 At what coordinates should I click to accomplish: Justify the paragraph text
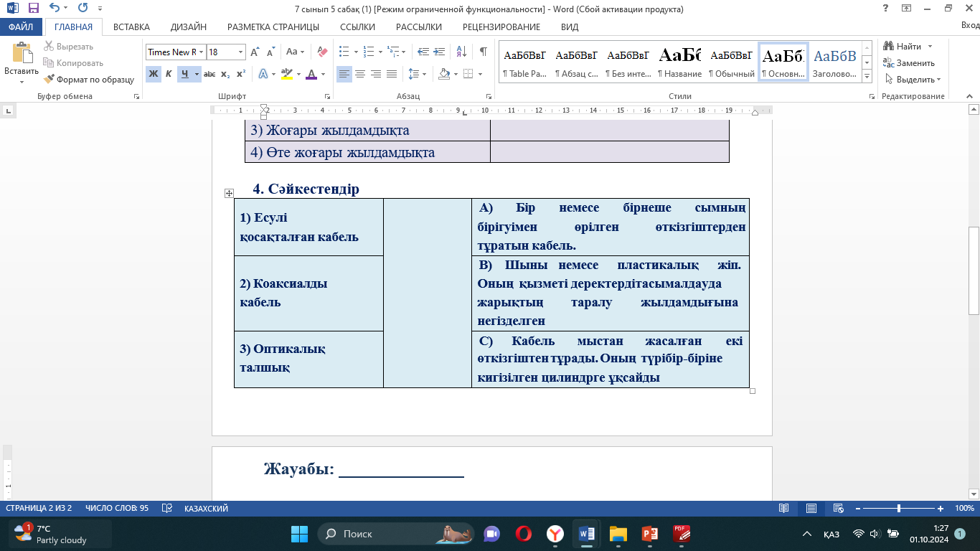392,74
